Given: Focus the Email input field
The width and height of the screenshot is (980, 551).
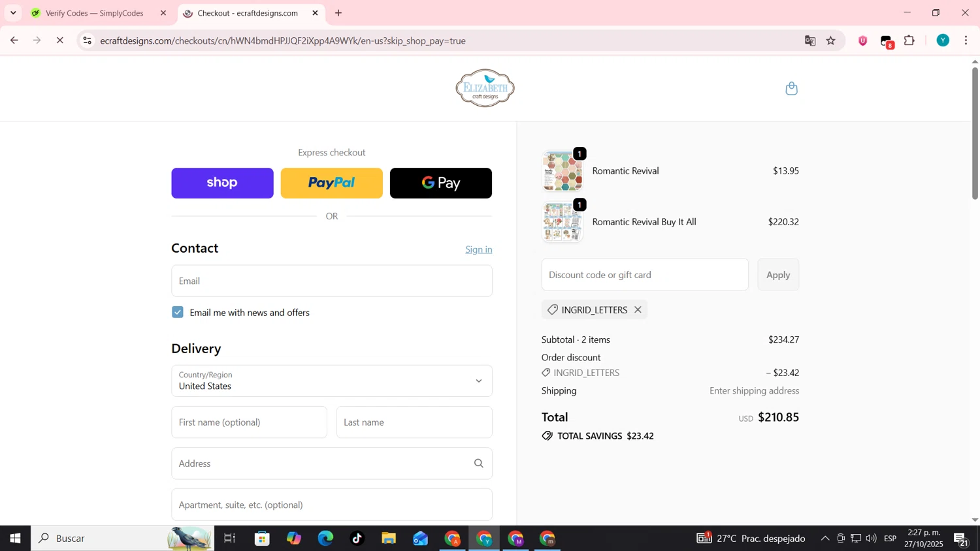Looking at the screenshot, I should coord(332,281).
